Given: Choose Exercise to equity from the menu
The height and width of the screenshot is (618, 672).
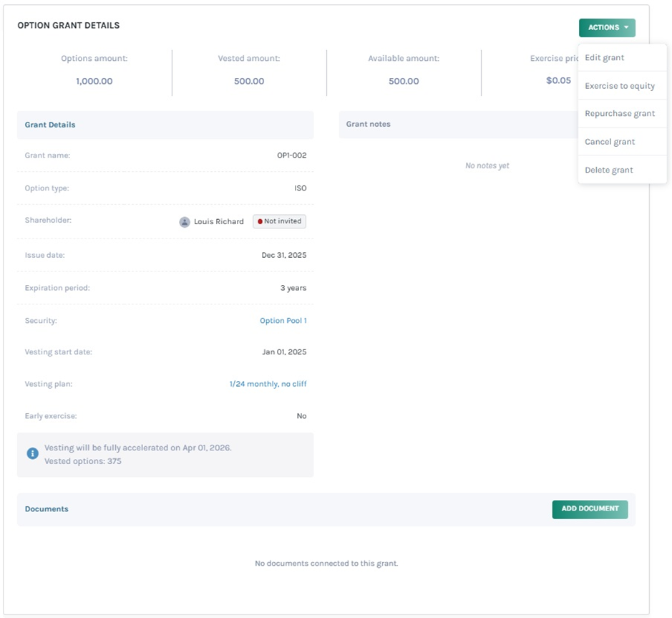Looking at the screenshot, I should tap(620, 85).
